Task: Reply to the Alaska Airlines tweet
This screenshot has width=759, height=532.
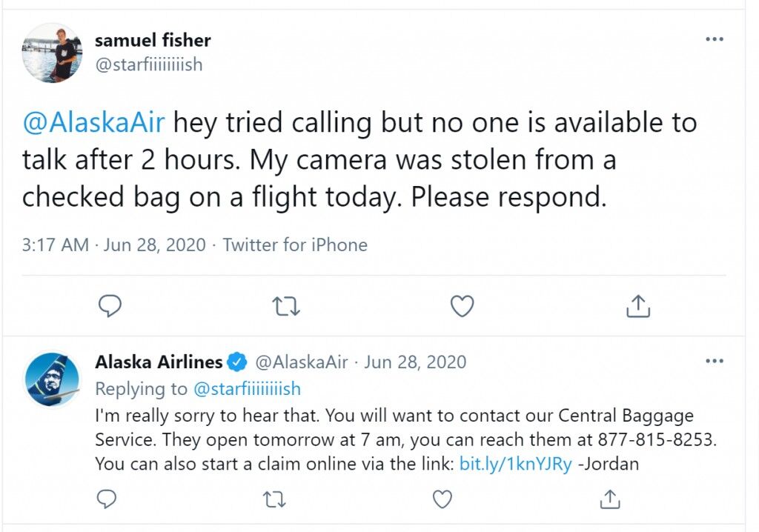Action: (x=107, y=499)
